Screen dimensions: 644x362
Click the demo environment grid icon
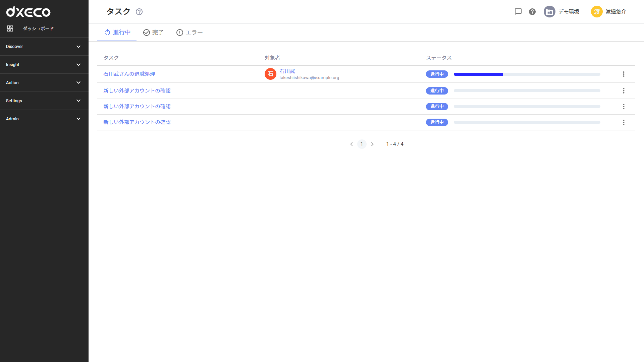(x=549, y=11)
